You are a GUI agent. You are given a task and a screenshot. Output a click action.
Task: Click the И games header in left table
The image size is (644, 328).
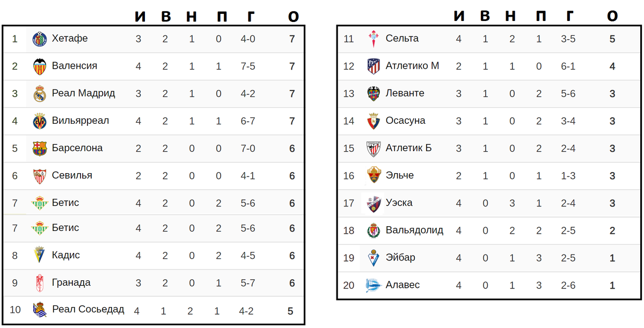pos(140,17)
